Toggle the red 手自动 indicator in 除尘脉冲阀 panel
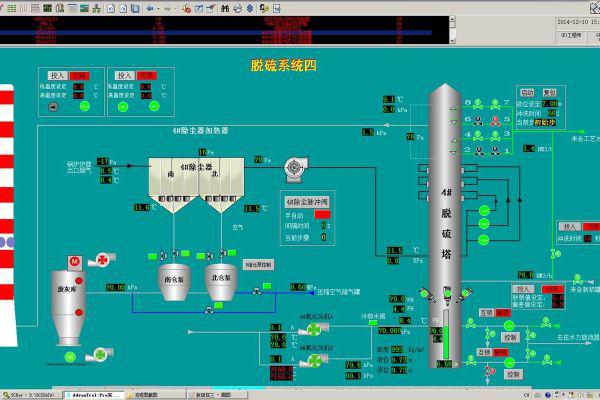 tap(323, 214)
